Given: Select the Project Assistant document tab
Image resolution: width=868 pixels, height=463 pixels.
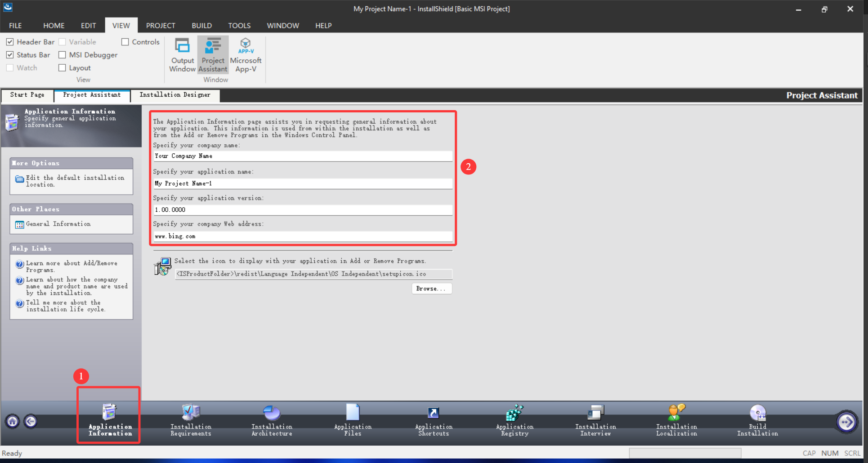Looking at the screenshot, I should click(92, 95).
